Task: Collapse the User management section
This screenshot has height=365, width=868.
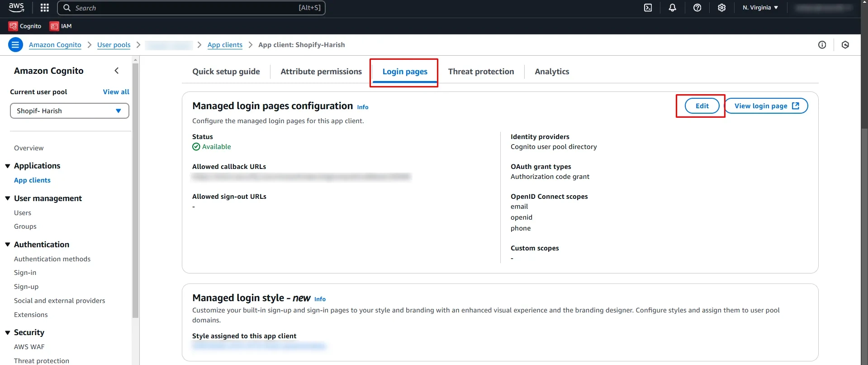Action: (8, 198)
